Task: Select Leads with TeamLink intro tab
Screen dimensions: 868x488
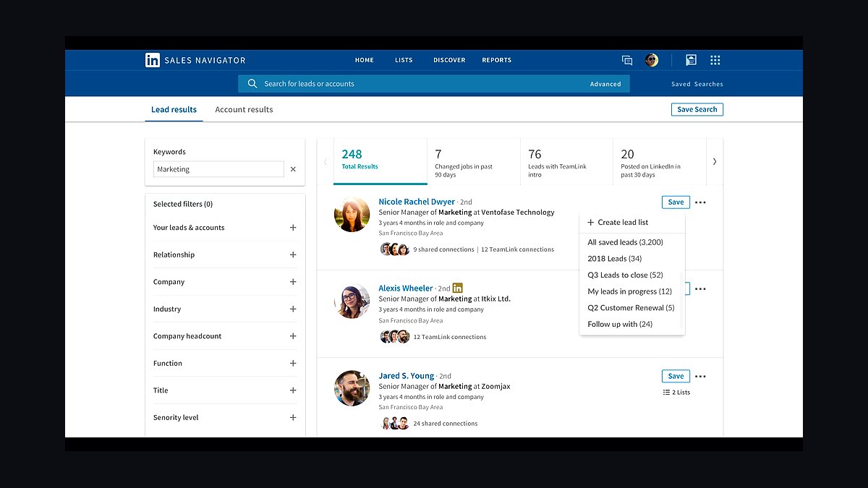Action: (x=566, y=161)
